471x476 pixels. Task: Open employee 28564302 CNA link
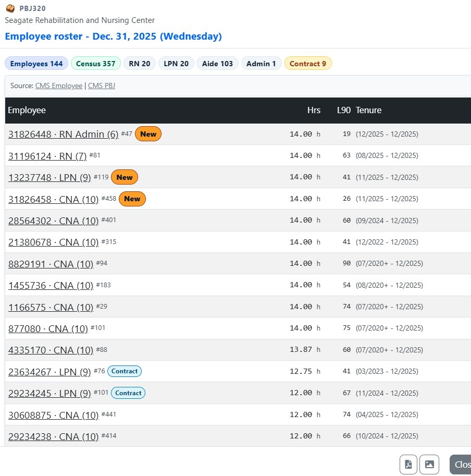pyautogui.click(x=53, y=221)
